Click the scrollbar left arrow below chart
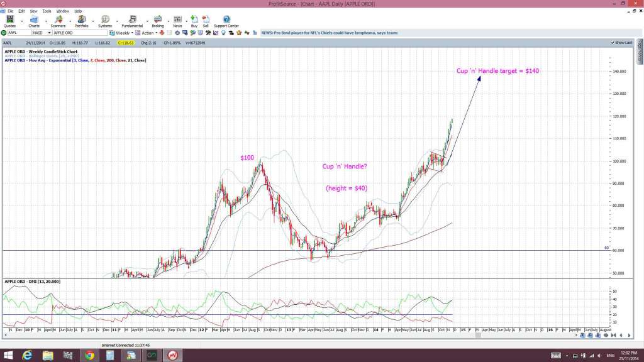Viewport: 644px width, 362px height. click(6, 336)
